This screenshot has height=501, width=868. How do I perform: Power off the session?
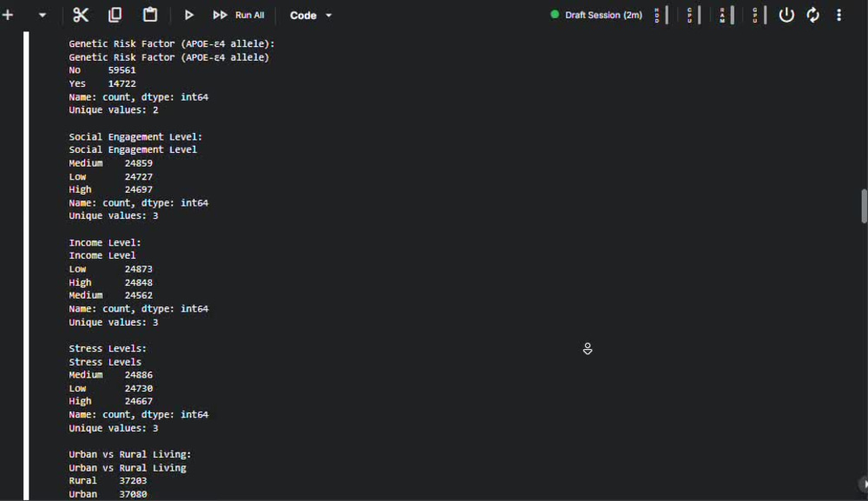pyautogui.click(x=786, y=15)
